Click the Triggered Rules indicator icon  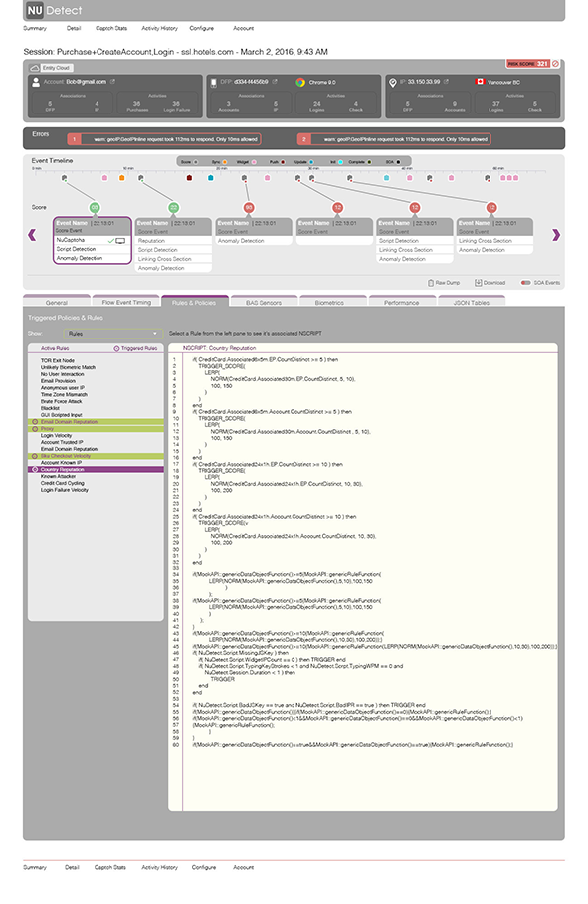(117, 348)
